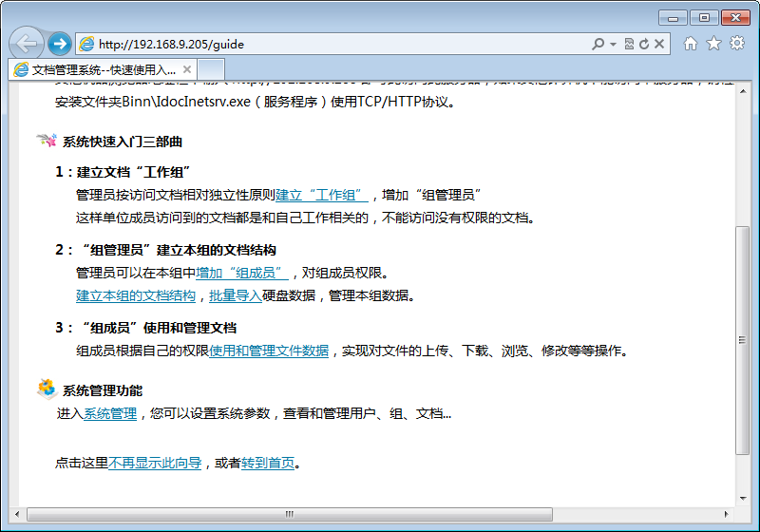760x532 pixels.
Task: Stop loading with the X icon in address bar
Action: [659, 44]
